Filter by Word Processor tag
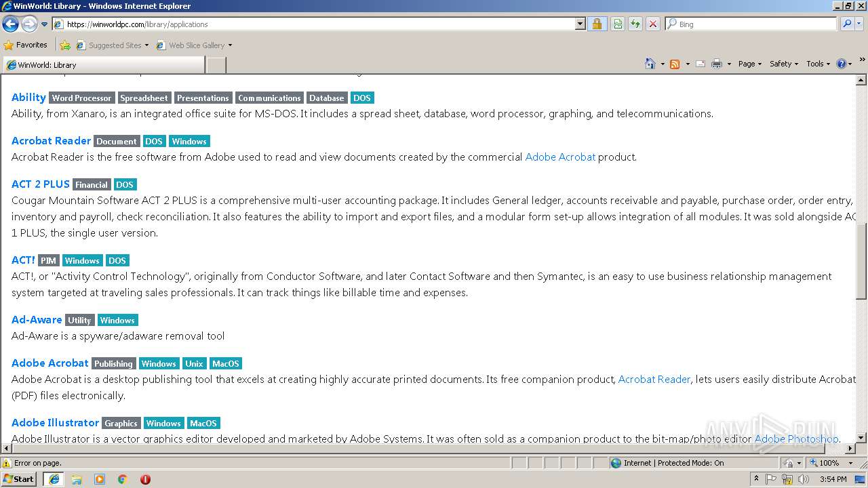The width and height of the screenshot is (868, 488). click(x=81, y=98)
